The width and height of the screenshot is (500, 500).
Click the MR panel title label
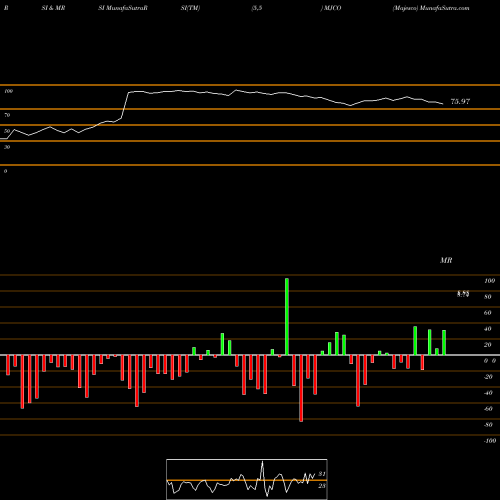tap(446, 260)
